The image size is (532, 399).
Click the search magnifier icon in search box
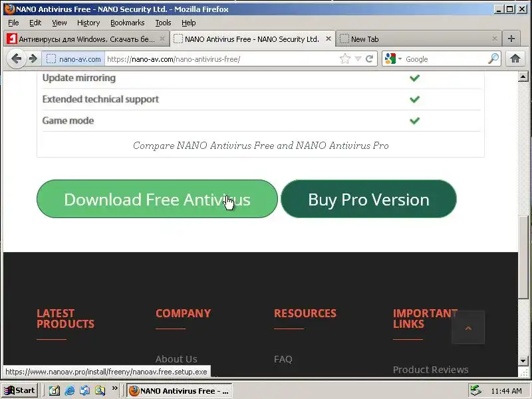(493, 59)
